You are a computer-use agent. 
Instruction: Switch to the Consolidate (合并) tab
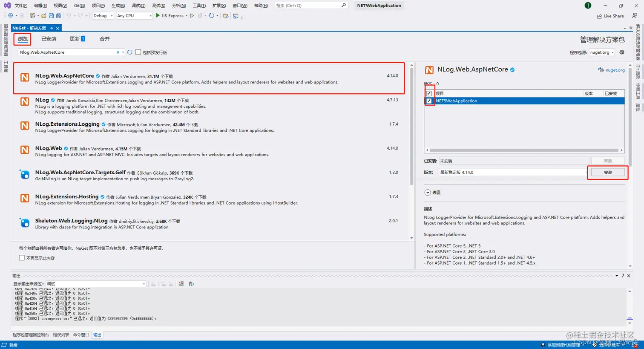point(104,39)
